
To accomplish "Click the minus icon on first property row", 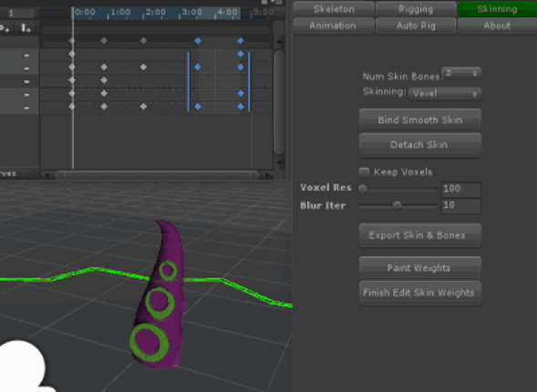I will (x=26, y=55).
